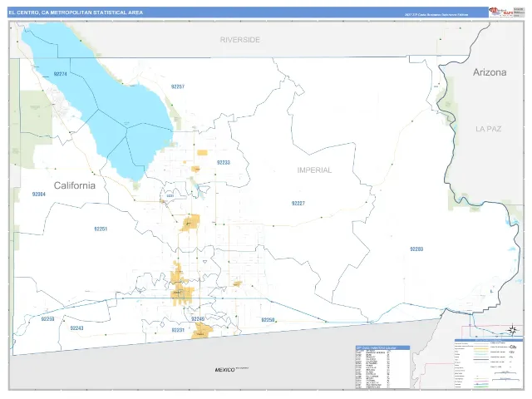The image size is (532, 399).
Task: Click the MarketMaps logo in the header
Action: [x=500, y=12]
